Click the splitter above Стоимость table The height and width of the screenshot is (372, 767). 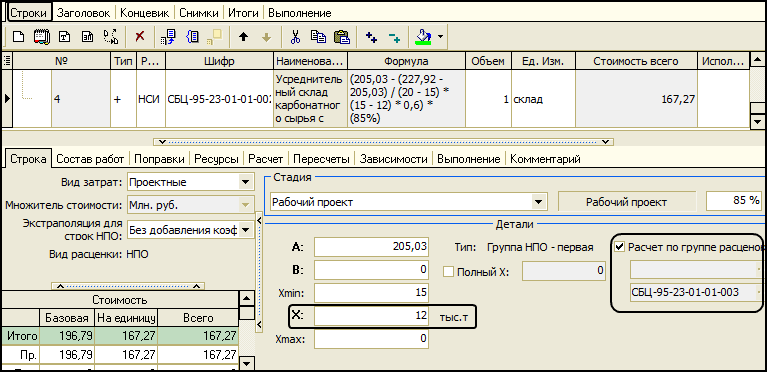click(x=128, y=286)
